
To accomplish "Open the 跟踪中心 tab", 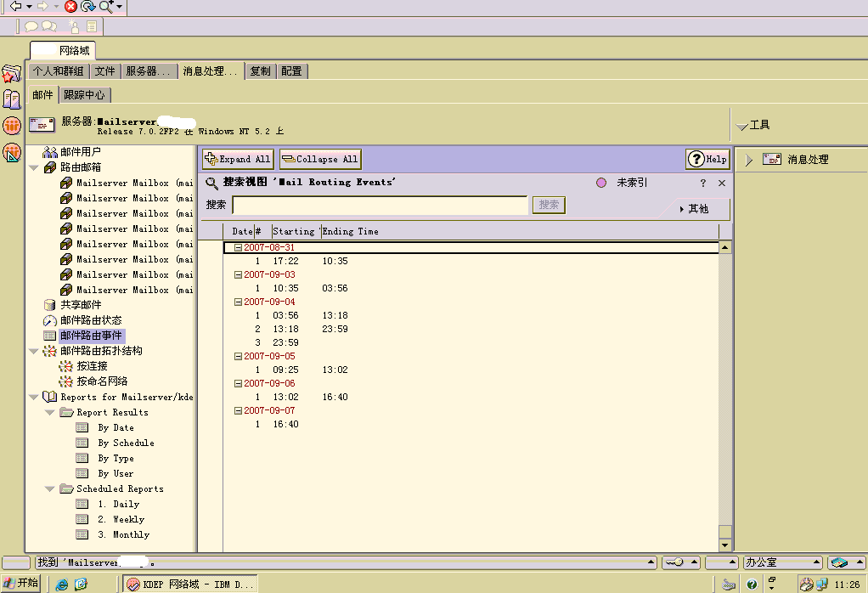I will [84, 95].
